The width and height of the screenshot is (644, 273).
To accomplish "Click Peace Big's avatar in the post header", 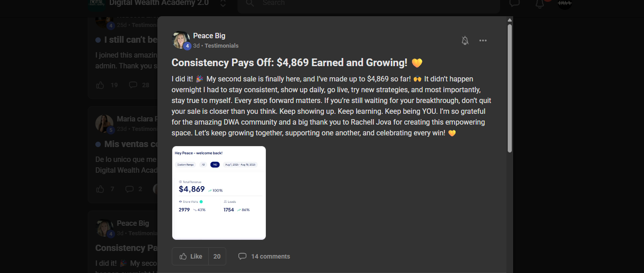I will (x=181, y=40).
